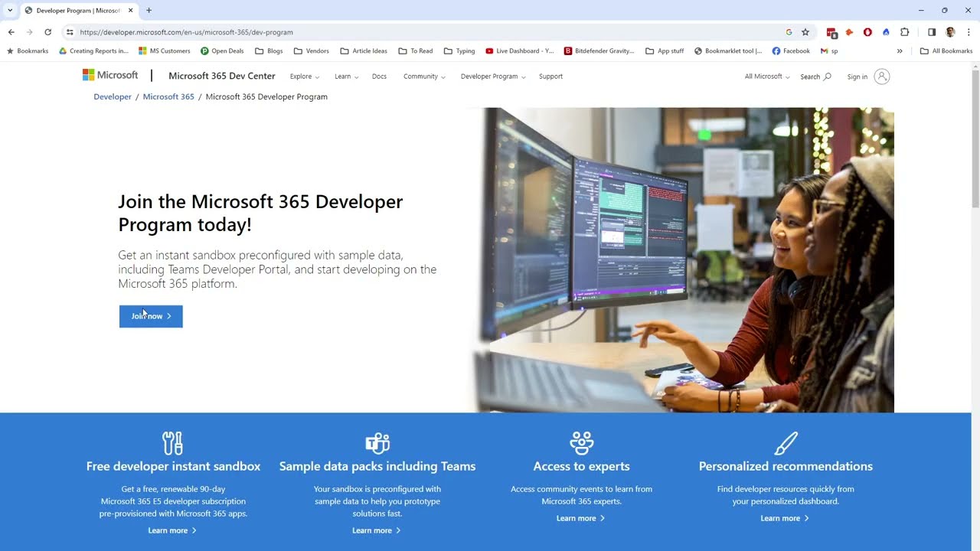This screenshot has width=980, height=551.
Task: Click the brush icon above Personalized recommendations
Action: [786, 443]
